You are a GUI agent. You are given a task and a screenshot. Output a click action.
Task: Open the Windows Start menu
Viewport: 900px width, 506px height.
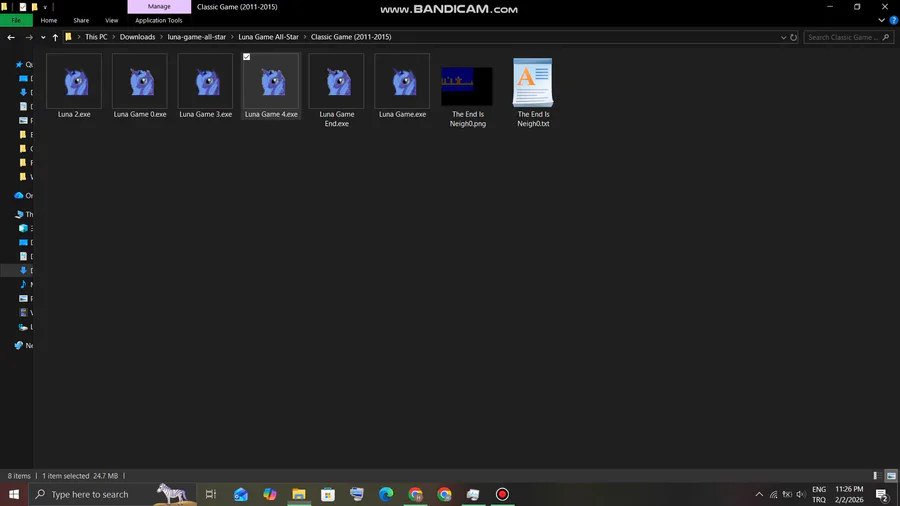coord(14,494)
